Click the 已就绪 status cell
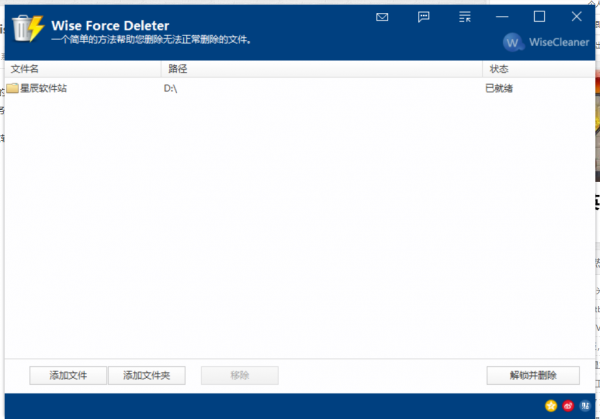This screenshot has width=600, height=419. [499, 88]
